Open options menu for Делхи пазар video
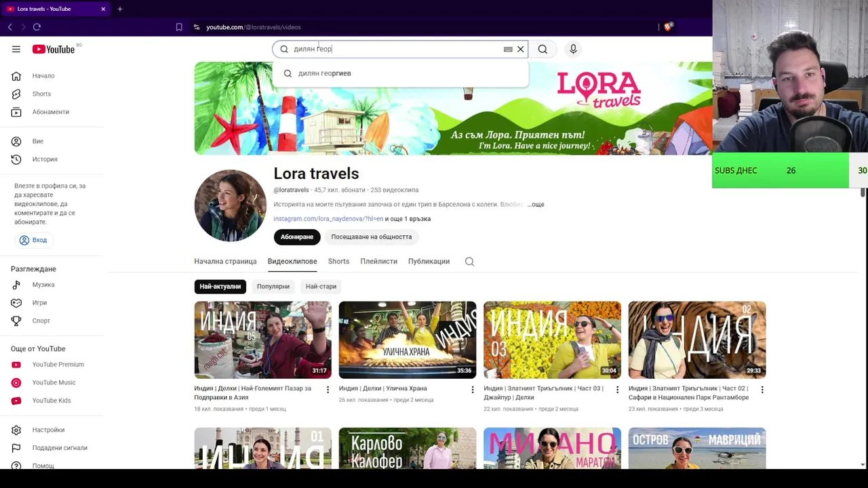This screenshot has width=868, height=488. click(x=328, y=390)
